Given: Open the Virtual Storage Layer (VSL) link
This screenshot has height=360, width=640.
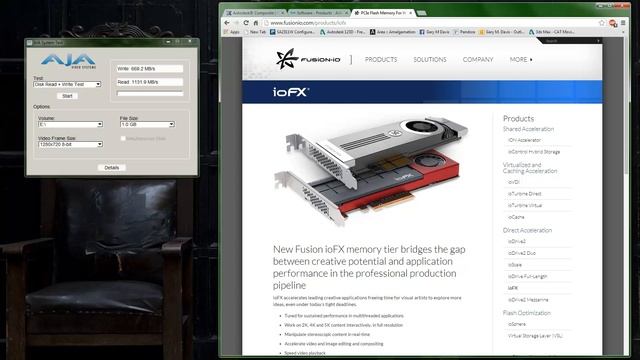Looking at the screenshot, I should (x=535, y=336).
